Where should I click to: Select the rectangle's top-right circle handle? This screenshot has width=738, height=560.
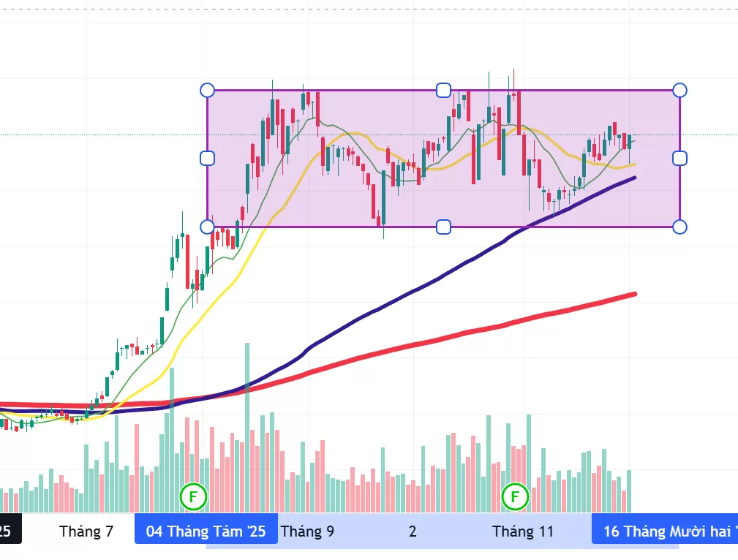tap(679, 90)
